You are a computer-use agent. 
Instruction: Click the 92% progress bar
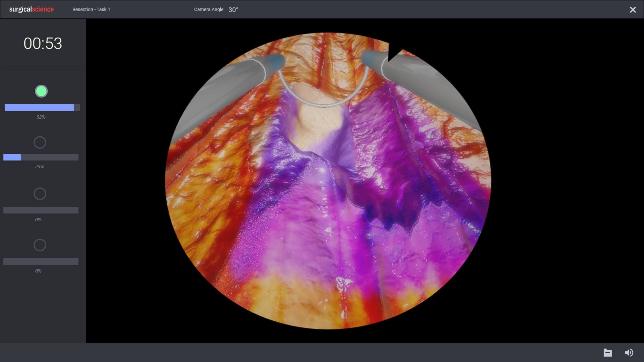coord(42,108)
